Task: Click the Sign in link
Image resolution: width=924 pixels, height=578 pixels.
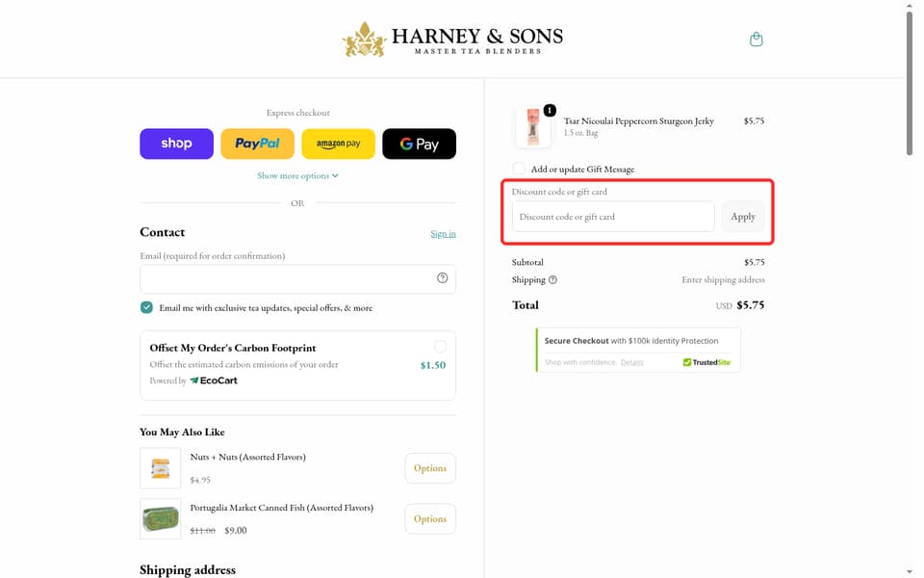Action: click(443, 233)
